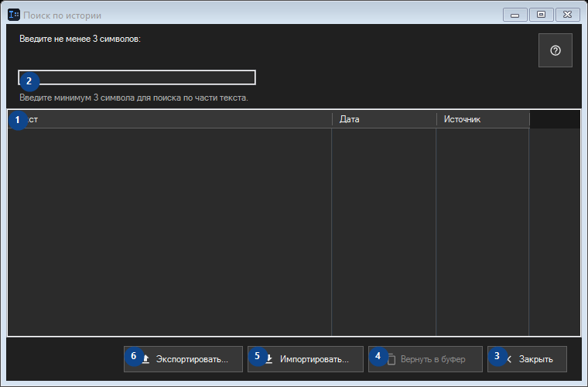Click the search text input field
This screenshot has width=588, height=387.
(137, 77)
